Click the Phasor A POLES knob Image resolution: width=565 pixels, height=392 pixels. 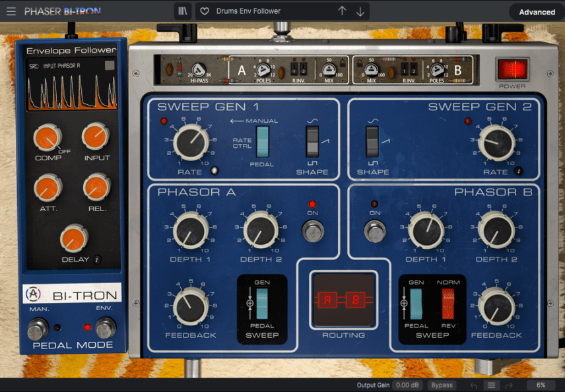click(x=263, y=69)
